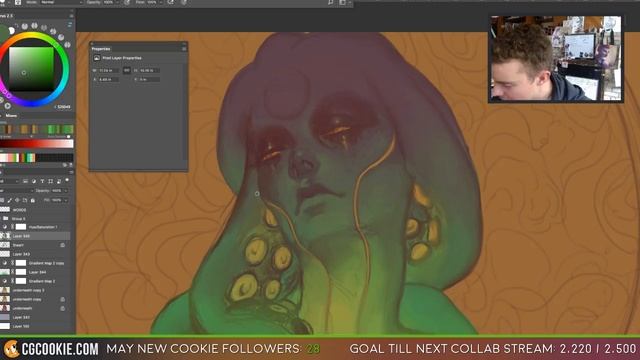Screen dimensions: 640x360
Task: Open the color panel flyout menu
Action: (x=71, y=16)
